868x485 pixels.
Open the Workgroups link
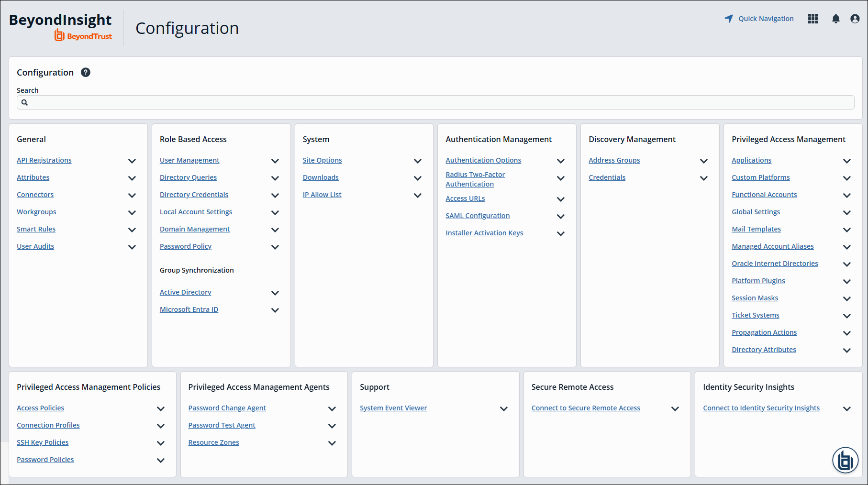36,212
